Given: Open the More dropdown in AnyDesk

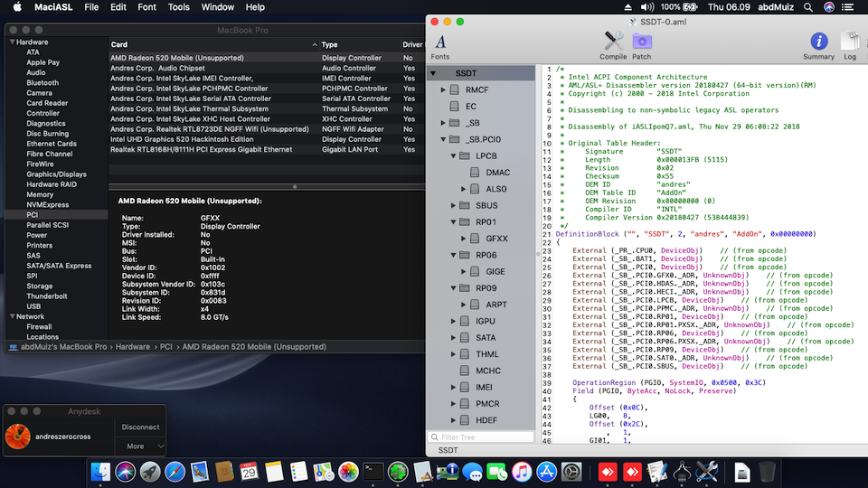Looking at the screenshot, I should tap(140, 446).
